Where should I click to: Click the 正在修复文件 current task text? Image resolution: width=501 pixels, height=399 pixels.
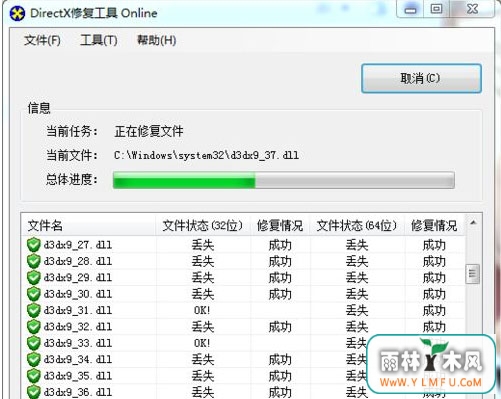pyautogui.click(x=149, y=131)
